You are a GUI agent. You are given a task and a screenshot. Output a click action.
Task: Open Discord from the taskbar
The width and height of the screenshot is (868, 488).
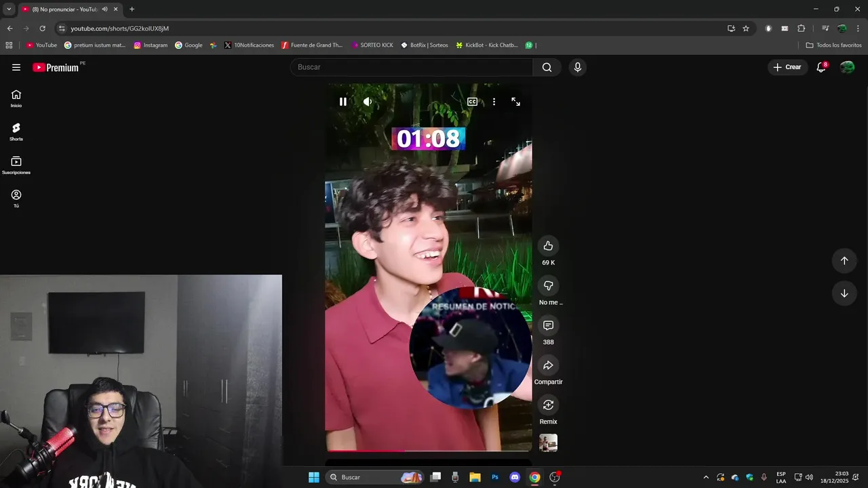point(515,477)
